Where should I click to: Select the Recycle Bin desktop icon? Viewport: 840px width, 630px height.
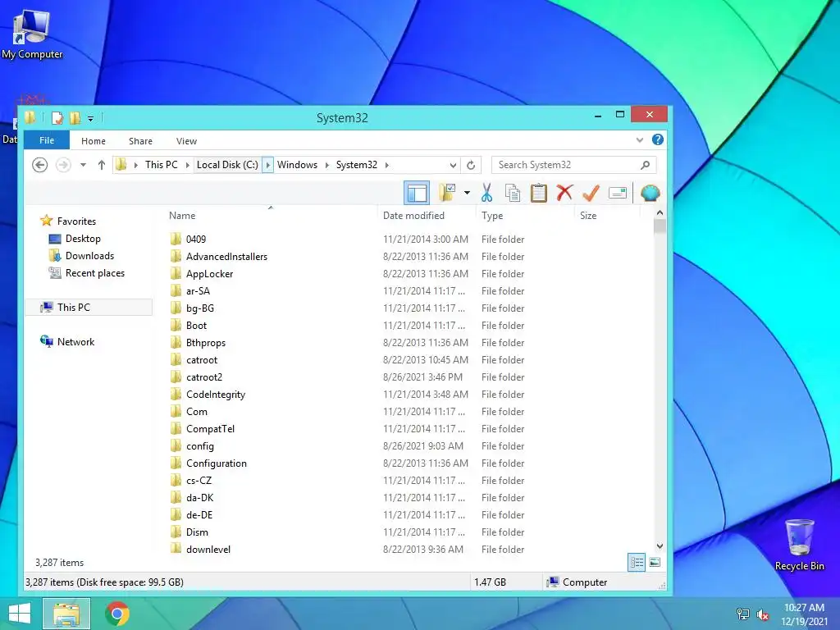click(x=799, y=545)
